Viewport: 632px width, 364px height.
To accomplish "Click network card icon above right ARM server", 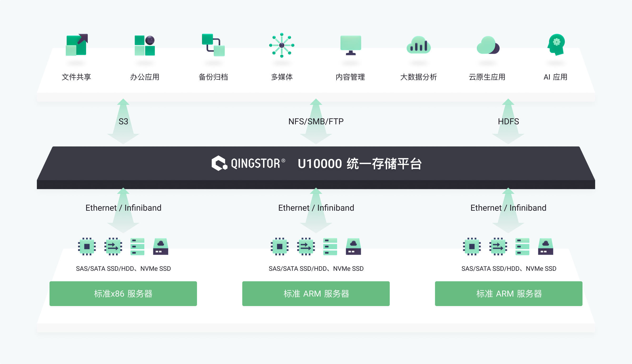I will point(498,247).
